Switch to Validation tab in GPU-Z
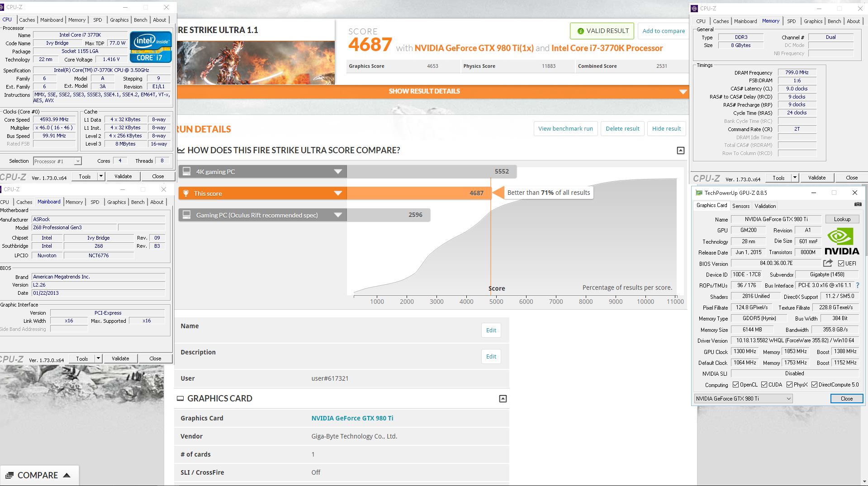The image size is (868, 486). pos(765,206)
